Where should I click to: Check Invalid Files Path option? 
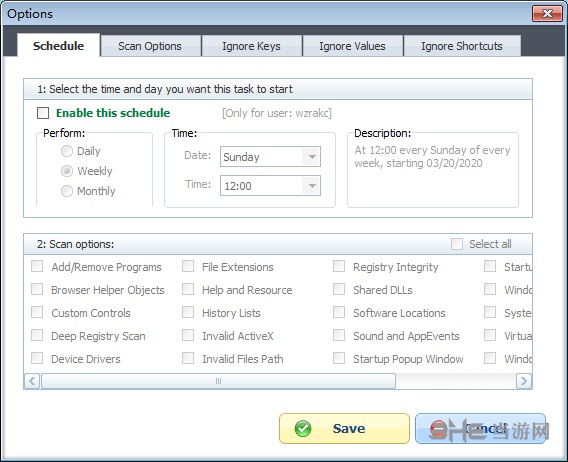click(188, 358)
